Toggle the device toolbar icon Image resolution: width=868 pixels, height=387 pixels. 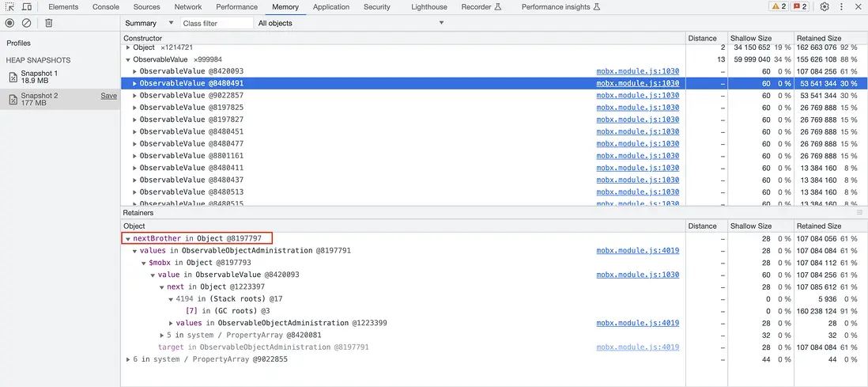[x=27, y=7]
